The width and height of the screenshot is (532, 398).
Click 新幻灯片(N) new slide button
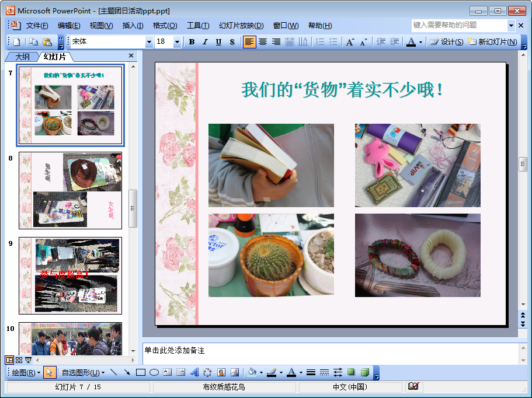tap(492, 41)
